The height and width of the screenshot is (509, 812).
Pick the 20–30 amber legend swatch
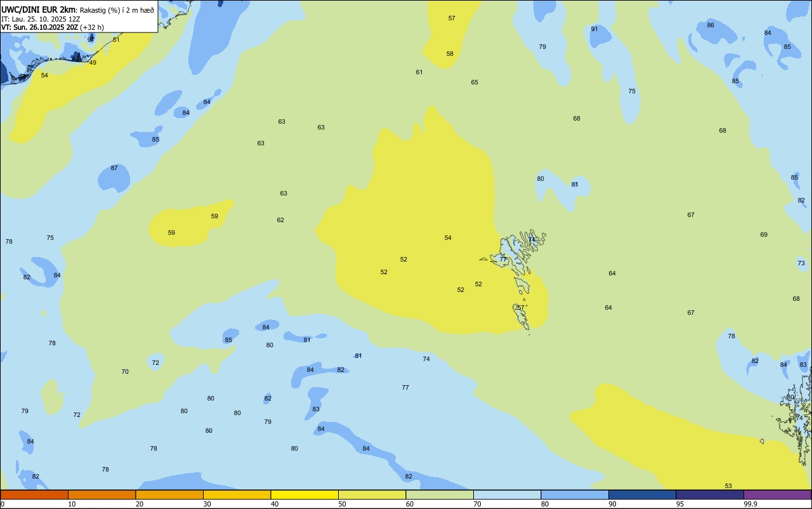tap(169, 494)
